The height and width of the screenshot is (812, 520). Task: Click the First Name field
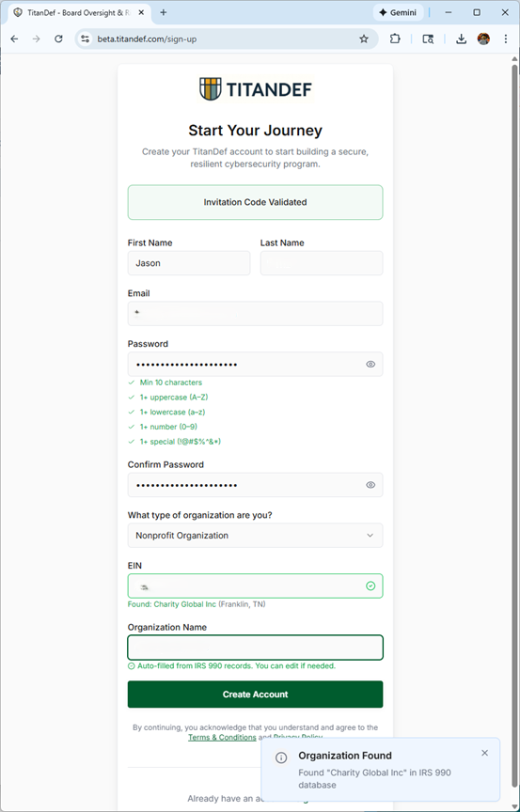189,263
